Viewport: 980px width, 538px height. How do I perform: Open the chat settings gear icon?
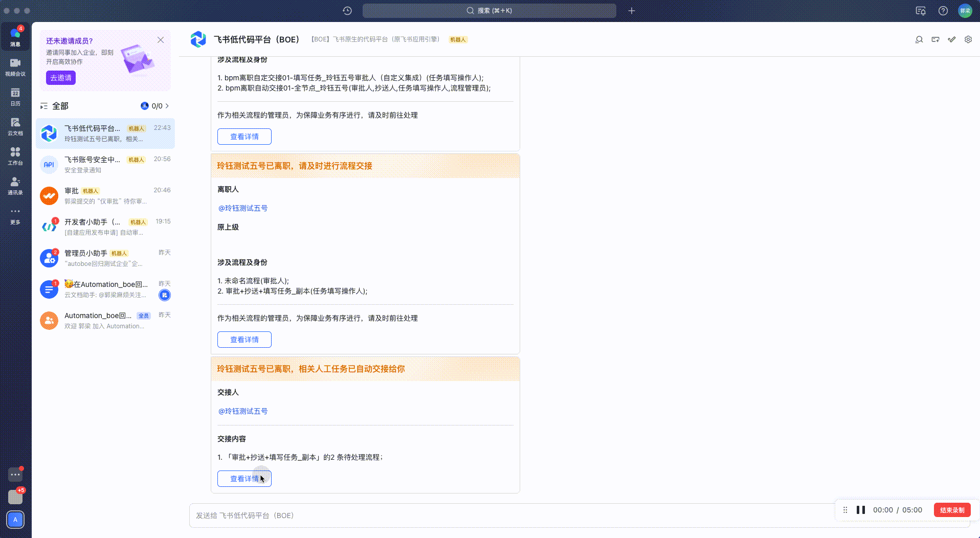[968, 39]
